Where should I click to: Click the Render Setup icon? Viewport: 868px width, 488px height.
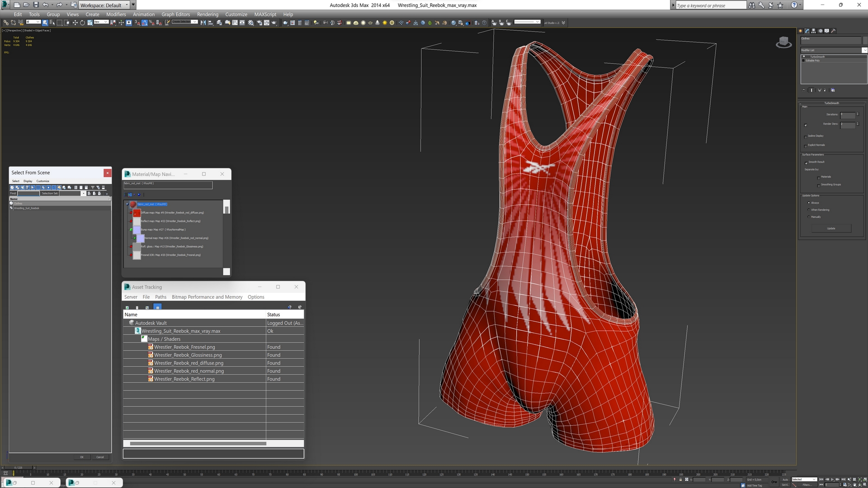tap(259, 23)
